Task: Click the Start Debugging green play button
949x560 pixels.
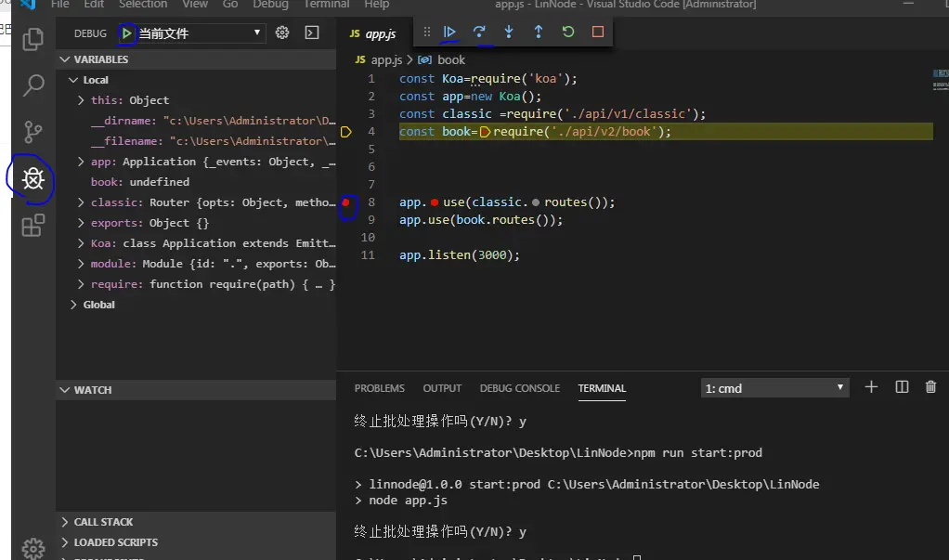Action: point(126,33)
